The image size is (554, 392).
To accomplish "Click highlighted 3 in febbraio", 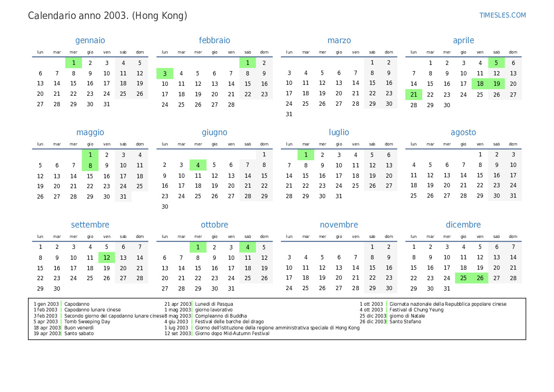I will (164, 73).
